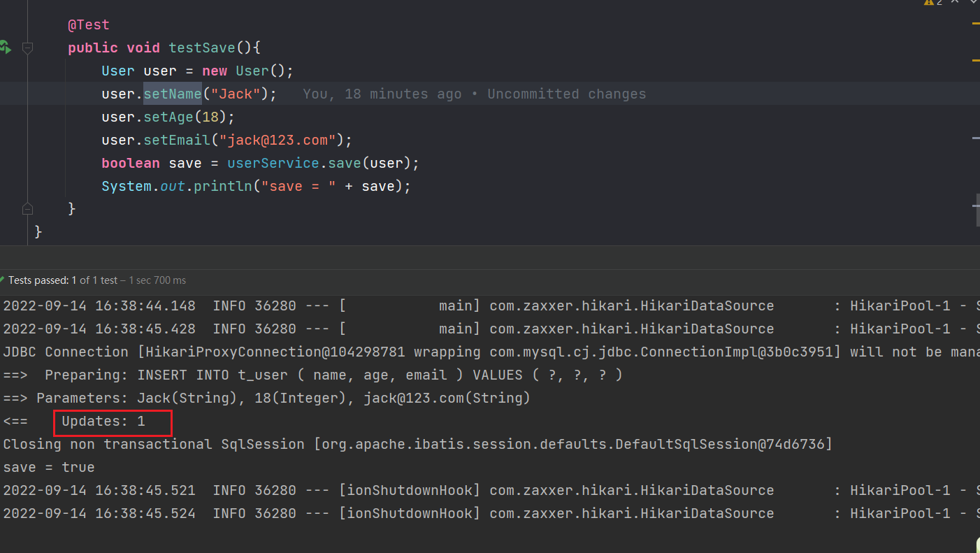Jump to the second yellow warning stripe marker
Viewport: 980px width, 553px height.
pyautogui.click(x=976, y=61)
